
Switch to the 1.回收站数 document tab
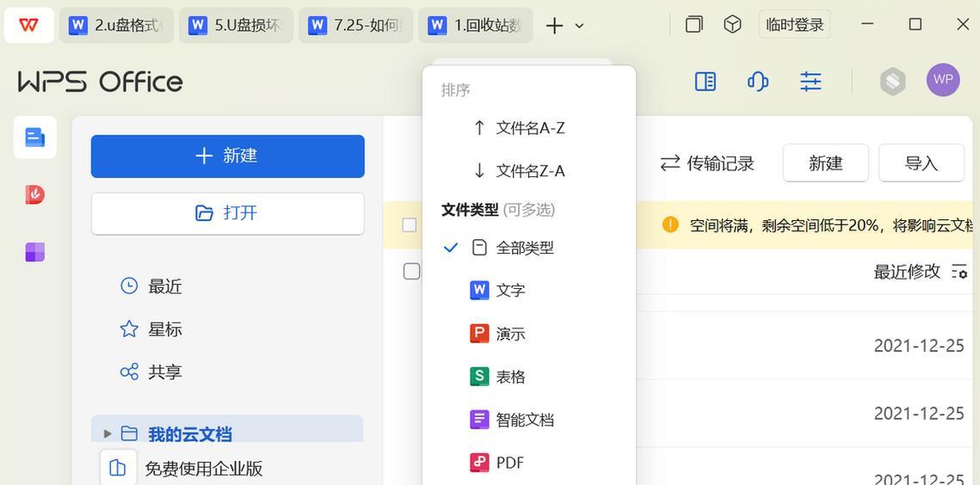point(476,25)
